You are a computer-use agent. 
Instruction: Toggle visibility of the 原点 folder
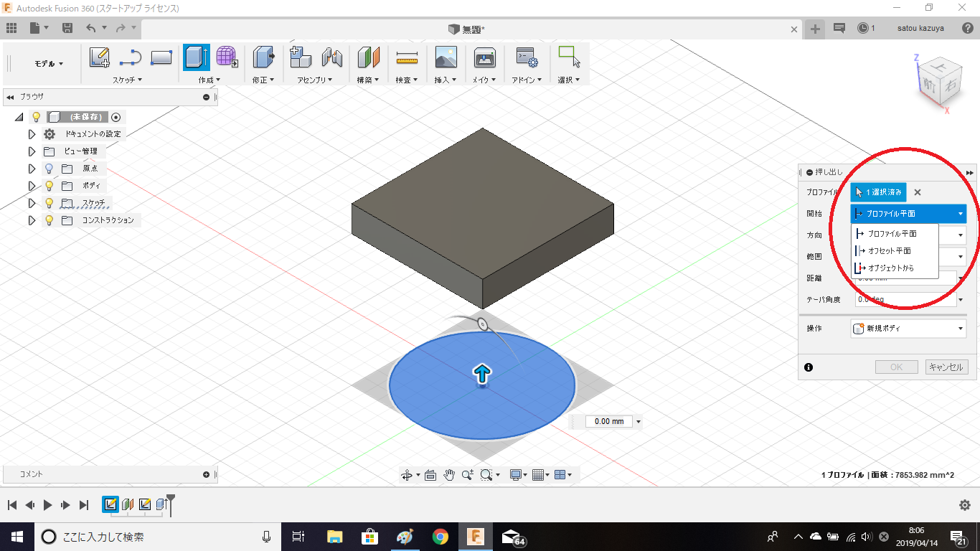tap(49, 169)
